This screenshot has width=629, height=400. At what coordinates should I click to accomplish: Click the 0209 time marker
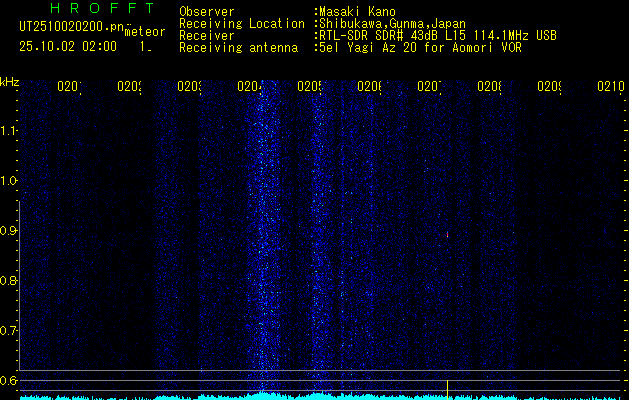549,86
